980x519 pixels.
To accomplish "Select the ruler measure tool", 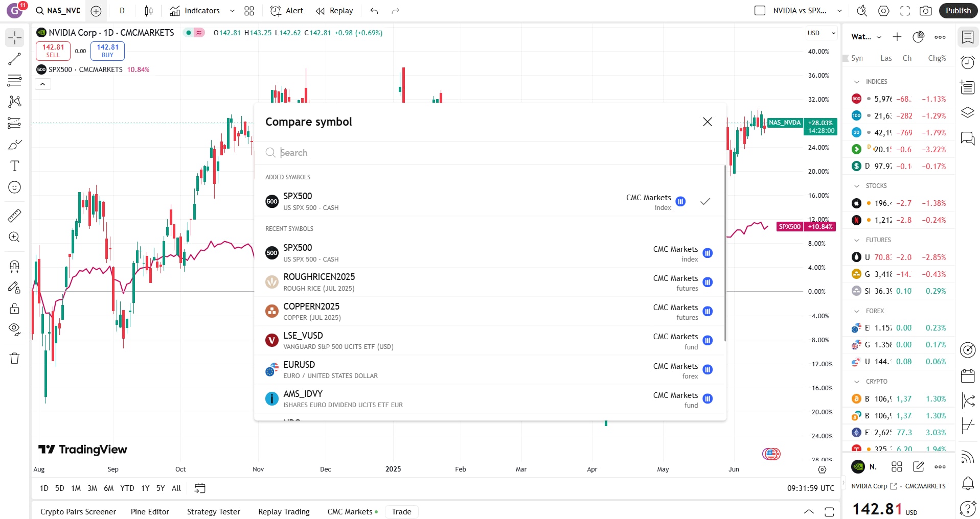I will pos(15,216).
